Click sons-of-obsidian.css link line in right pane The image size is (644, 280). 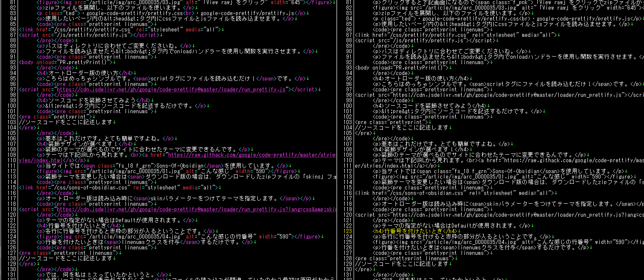[456, 193]
